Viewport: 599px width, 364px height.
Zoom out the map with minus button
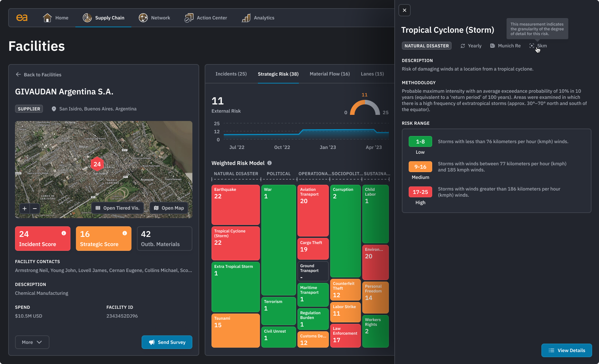coord(35,208)
